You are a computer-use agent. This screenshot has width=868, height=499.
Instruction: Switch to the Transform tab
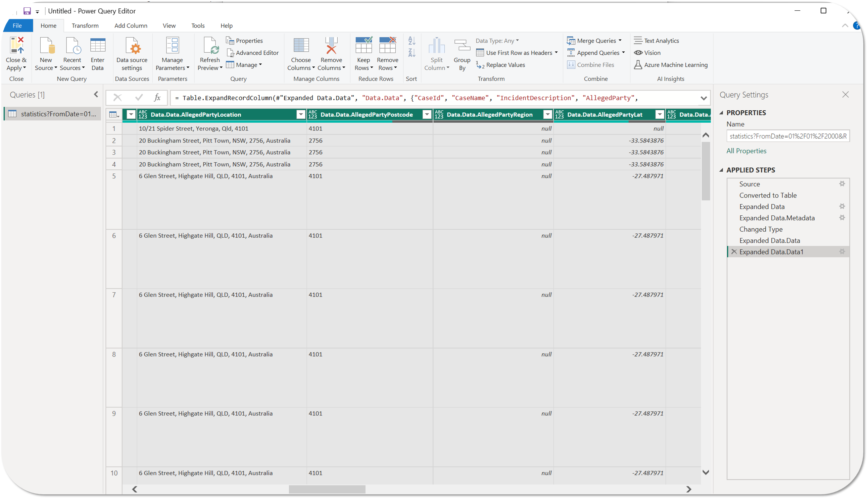coord(85,26)
